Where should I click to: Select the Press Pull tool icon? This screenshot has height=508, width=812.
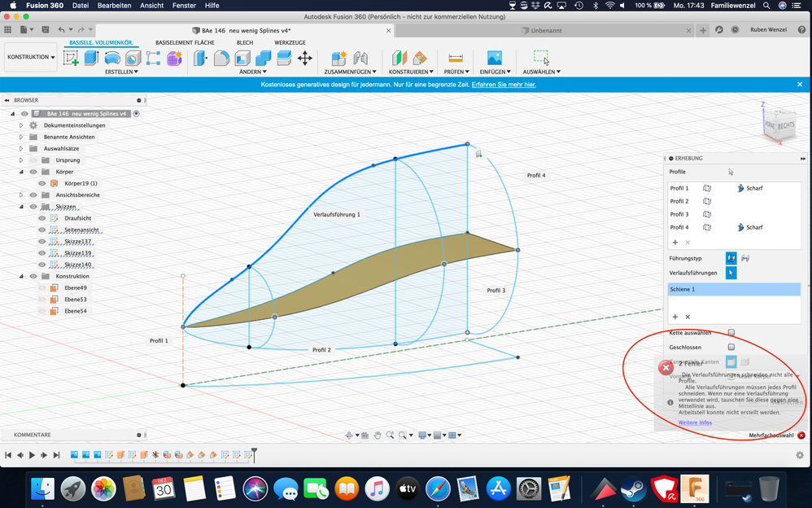[200, 58]
